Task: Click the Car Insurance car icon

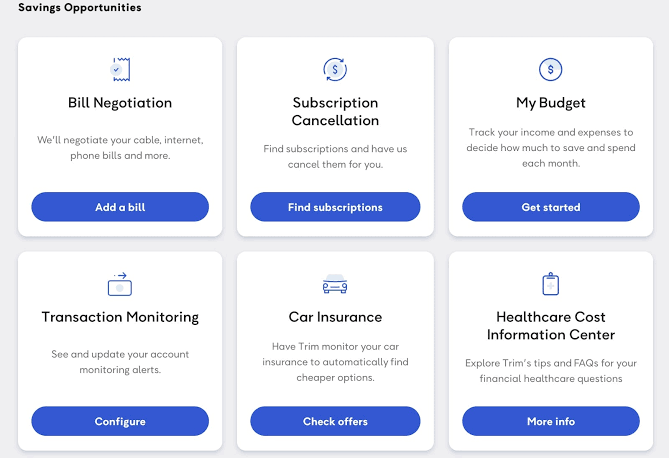Action: coord(335,284)
